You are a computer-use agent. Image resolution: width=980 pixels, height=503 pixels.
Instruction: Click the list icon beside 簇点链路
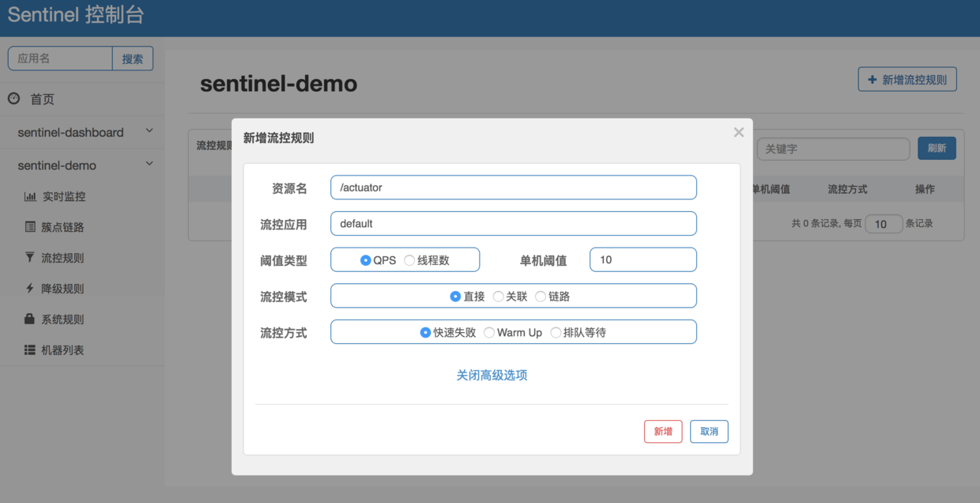click(x=30, y=227)
